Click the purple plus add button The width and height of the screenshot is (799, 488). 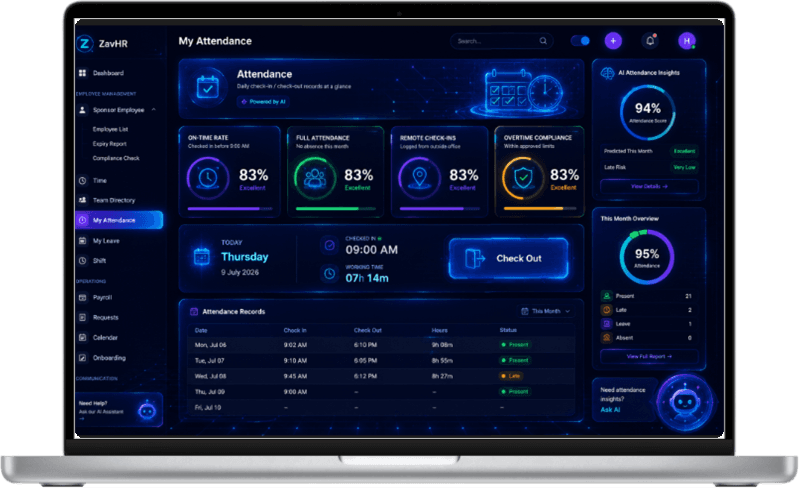pos(613,41)
